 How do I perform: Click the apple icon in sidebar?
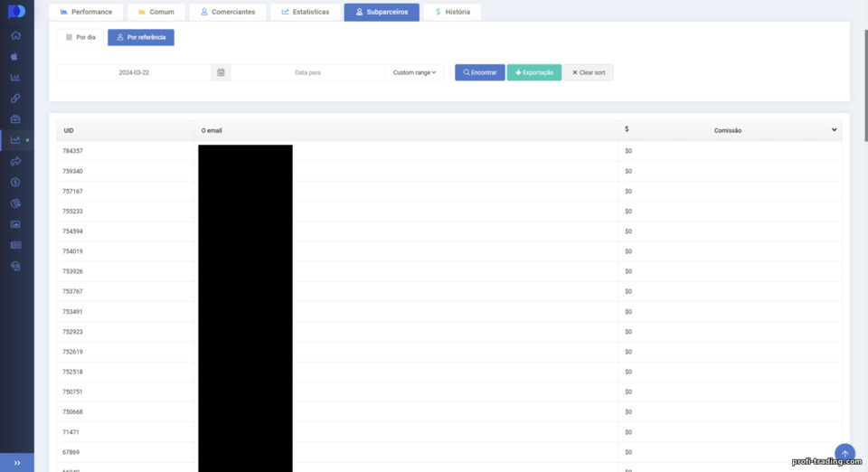point(14,56)
